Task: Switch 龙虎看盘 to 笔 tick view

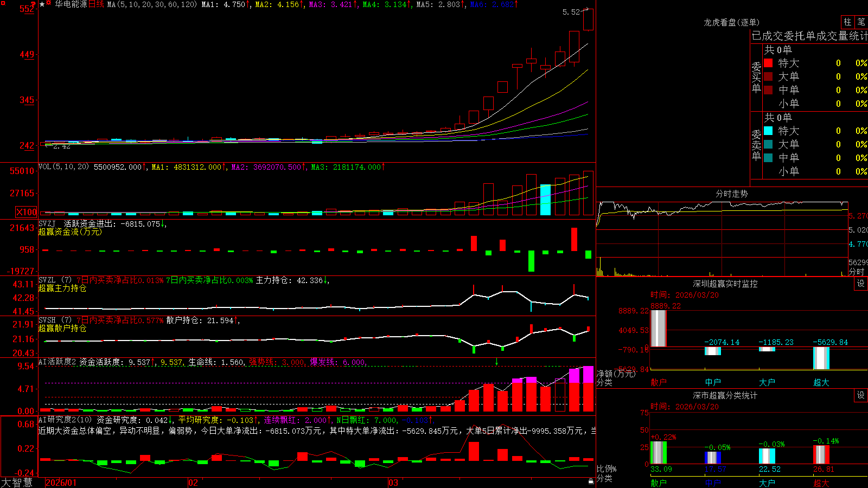Action: point(861,22)
